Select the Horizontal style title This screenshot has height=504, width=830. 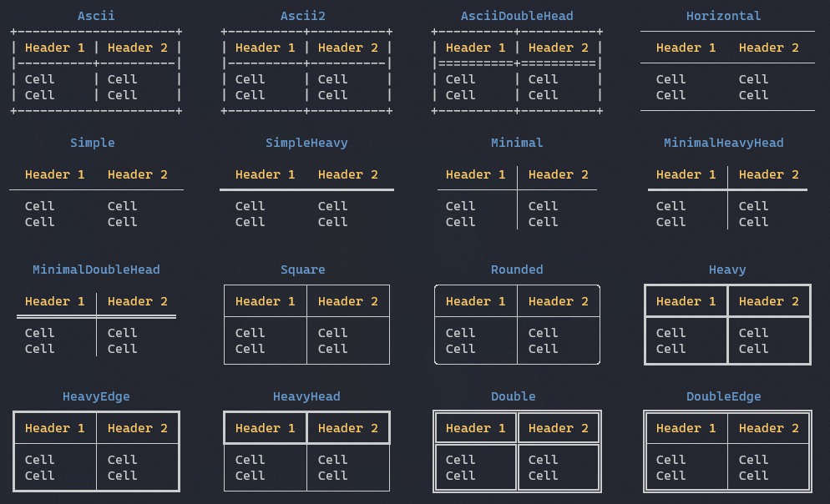click(723, 16)
